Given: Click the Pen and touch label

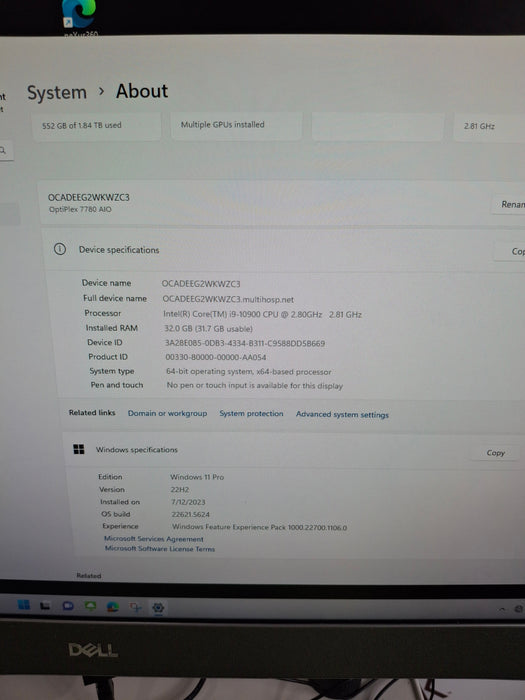Looking at the screenshot, I should pos(117,385).
